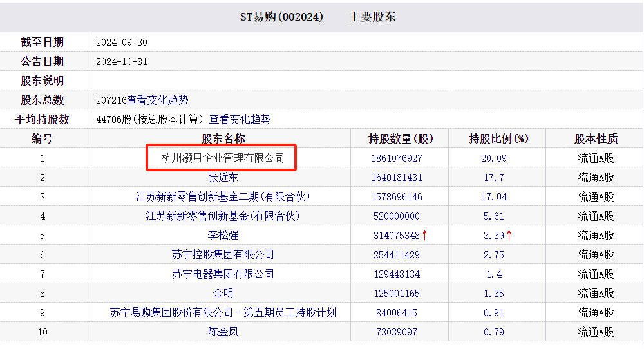This screenshot has height=349, width=644.
Task: Click 查看变化趋势 link next to 207216
Action: point(158,100)
